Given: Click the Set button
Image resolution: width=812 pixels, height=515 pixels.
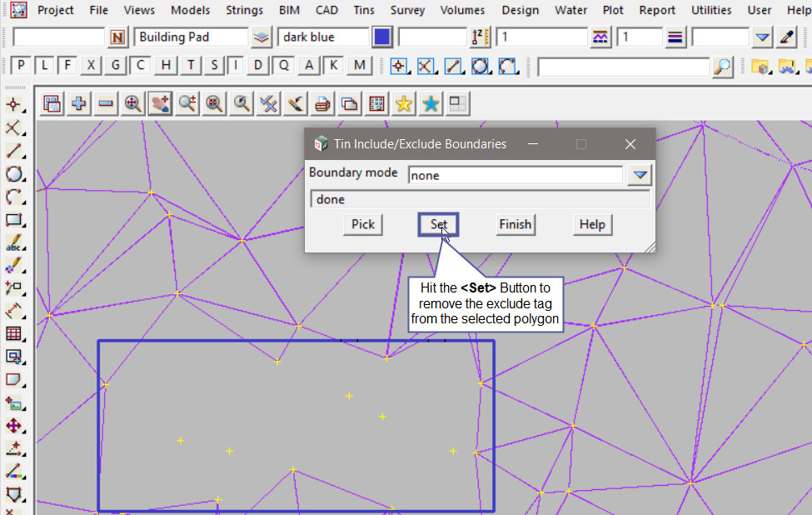Looking at the screenshot, I should [439, 225].
